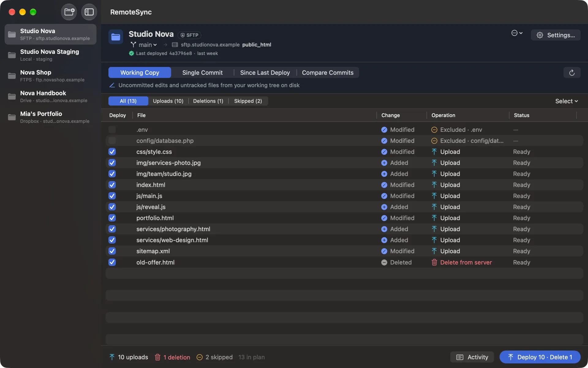Click the Excluded icon in .env row
Image resolution: width=588 pixels, height=368 pixels.
tap(434, 130)
